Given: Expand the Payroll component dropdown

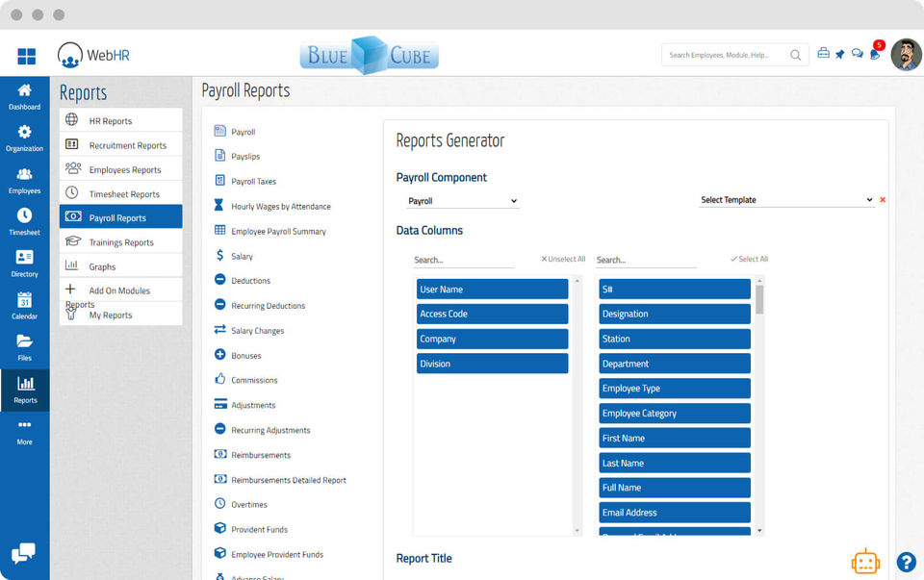Looking at the screenshot, I should pyautogui.click(x=463, y=201).
